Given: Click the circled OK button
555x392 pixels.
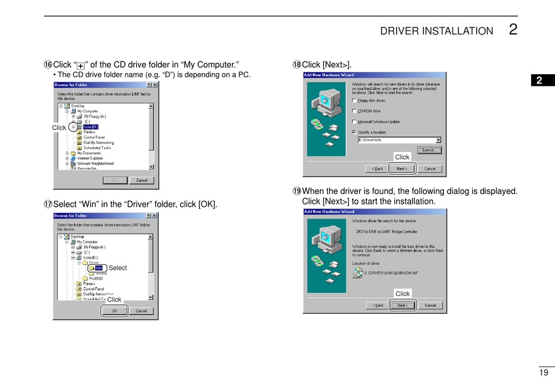Looking at the screenshot, I should [x=115, y=311].
